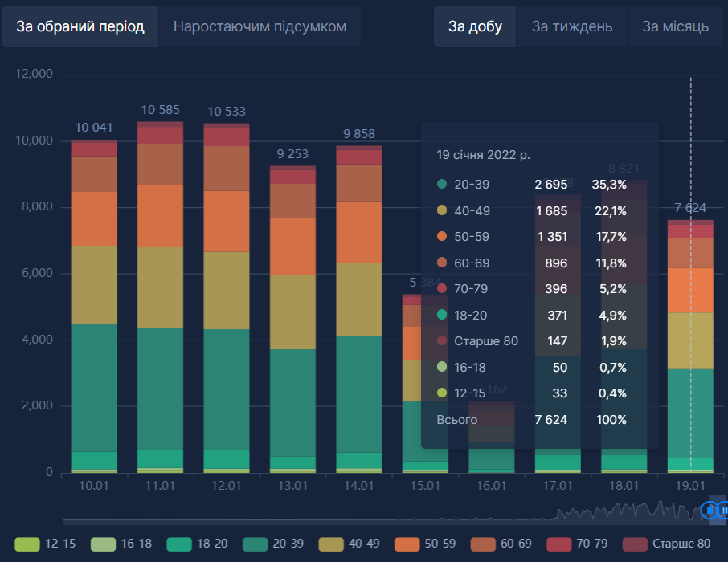This screenshot has width=728, height=562.
Task: Choose the 'За добу' daily view
Action: coord(475,26)
